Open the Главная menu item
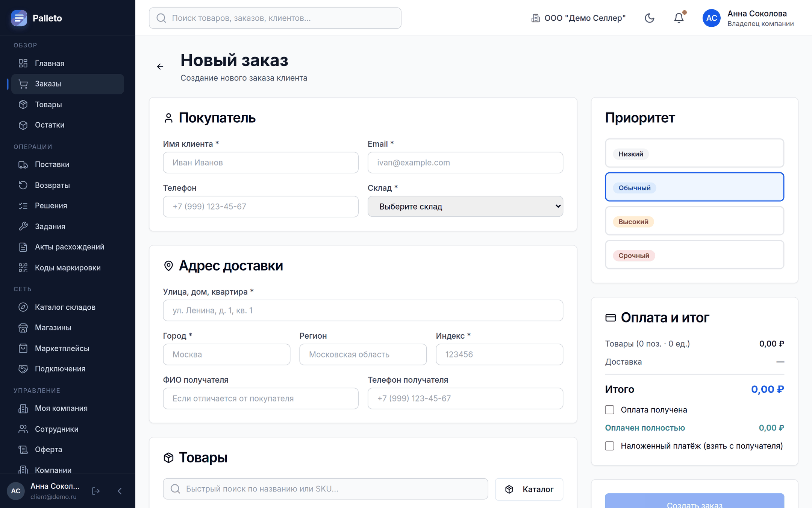Viewport: 812px width, 508px height. (68, 63)
